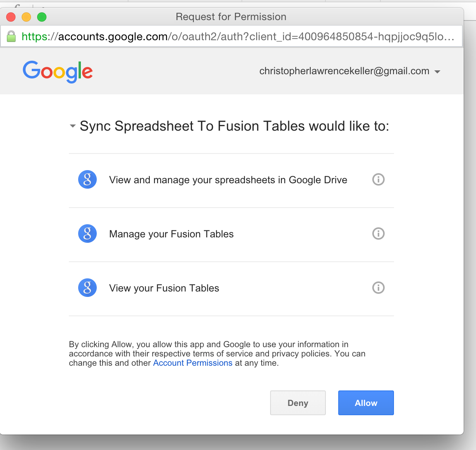Select the View your Fusion Tables text
Image resolution: width=476 pixels, height=450 pixels.
click(x=164, y=288)
